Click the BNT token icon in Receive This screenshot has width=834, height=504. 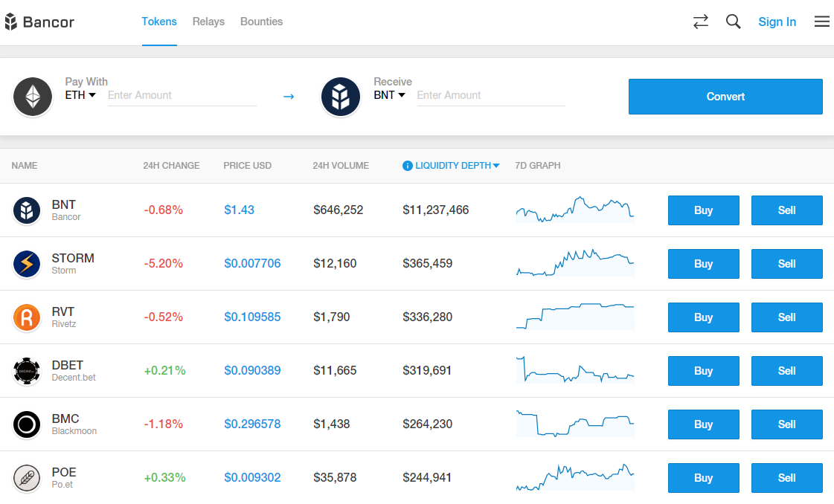point(341,97)
